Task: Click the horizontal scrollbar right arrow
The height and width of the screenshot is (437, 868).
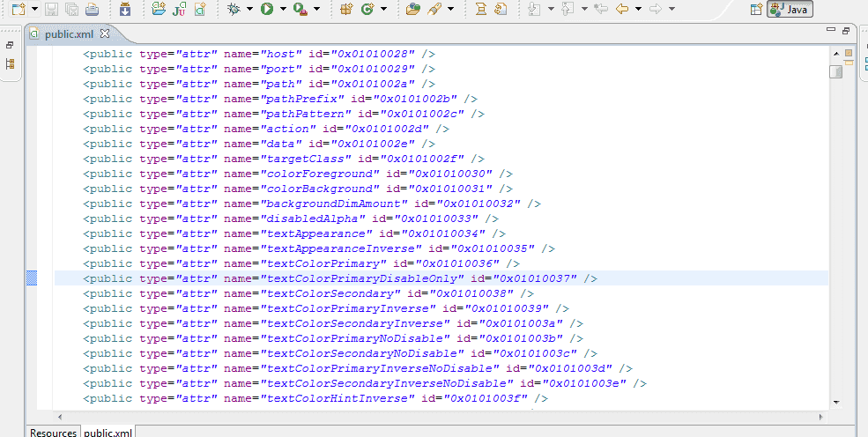Action: point(821,417)
